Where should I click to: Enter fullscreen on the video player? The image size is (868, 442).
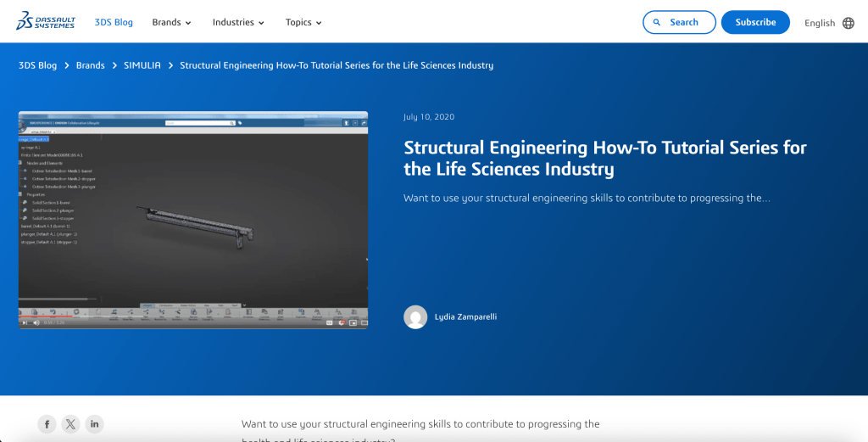pos(363,322)
